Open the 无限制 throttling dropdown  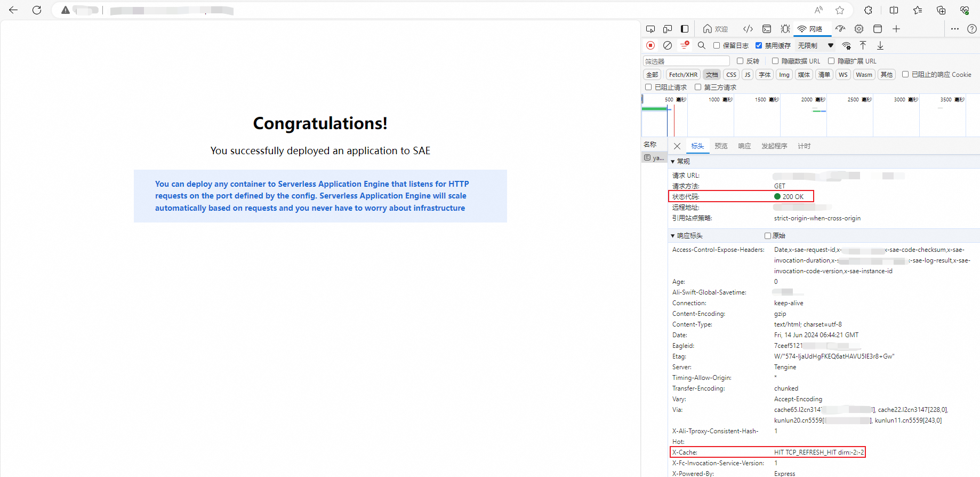[816, 45]
